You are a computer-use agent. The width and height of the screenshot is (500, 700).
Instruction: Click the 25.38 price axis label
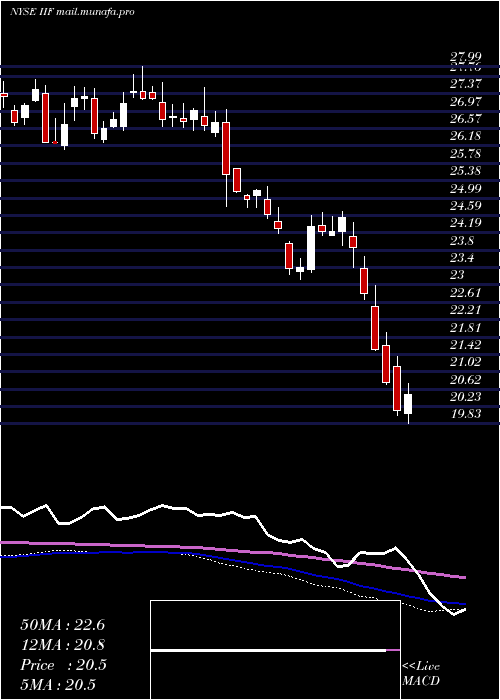(x=466, y=171)
